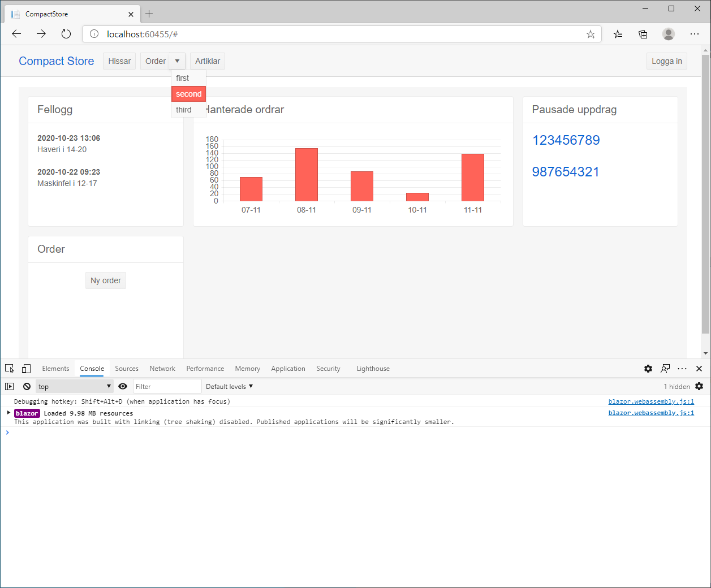
Task: Open the browser profile avatar
Action: click(x=669, y=34)
